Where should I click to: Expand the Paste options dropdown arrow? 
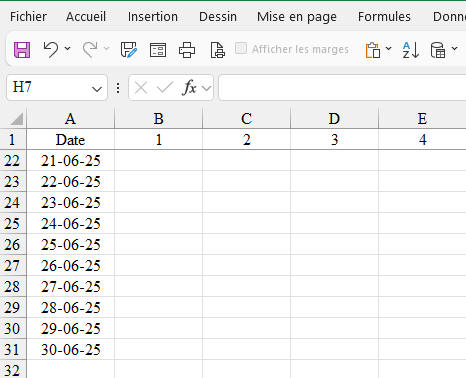tap(389, 49)
